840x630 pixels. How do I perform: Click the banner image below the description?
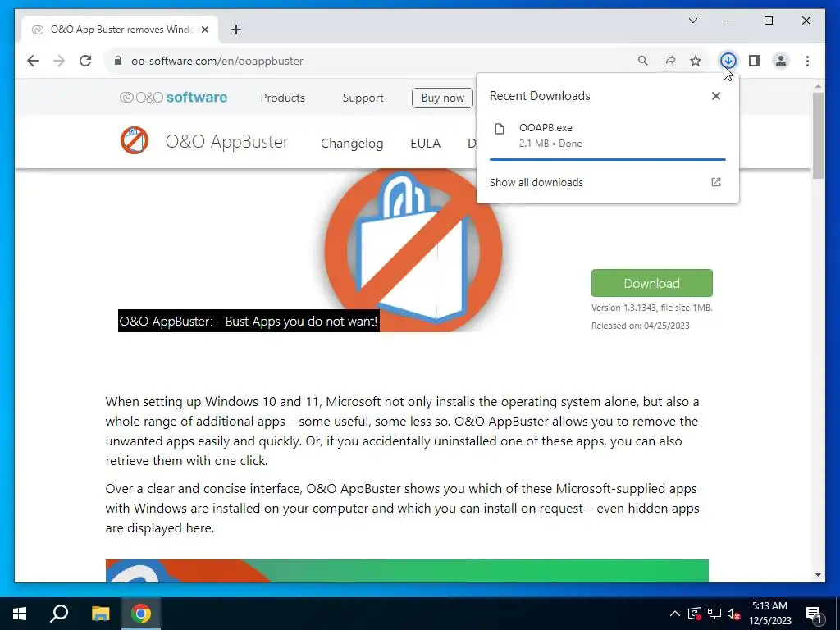pos(407,571)
